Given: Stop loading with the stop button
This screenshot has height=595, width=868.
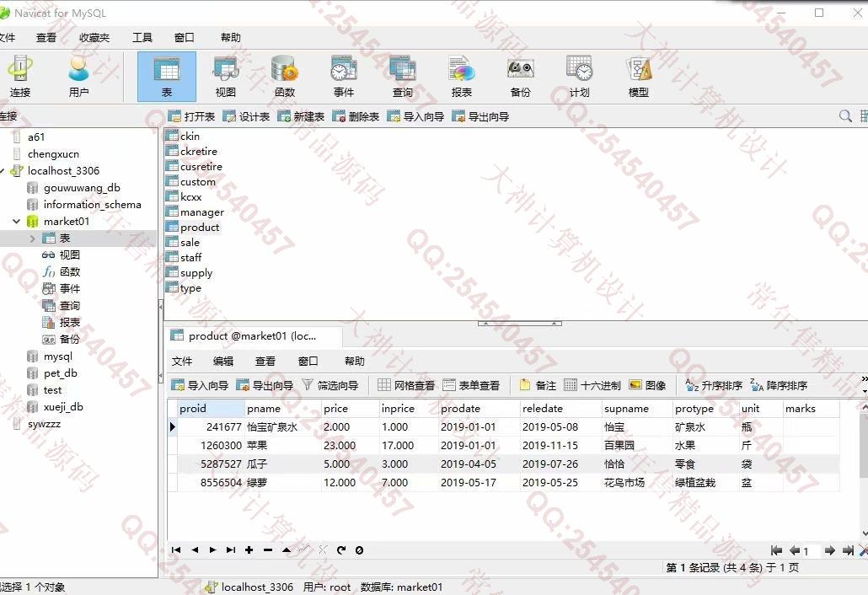Looking at the screenshot, I should coord(359,549).
